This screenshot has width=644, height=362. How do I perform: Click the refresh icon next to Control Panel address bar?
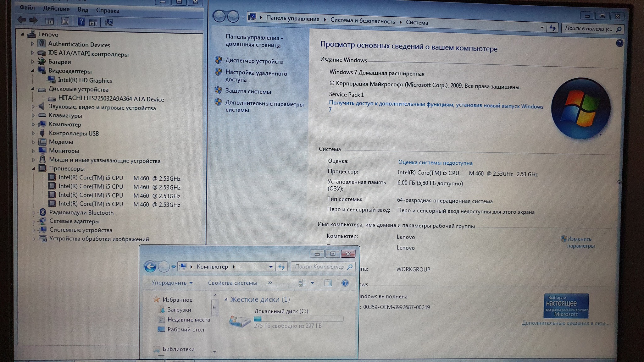coord(552,28)
